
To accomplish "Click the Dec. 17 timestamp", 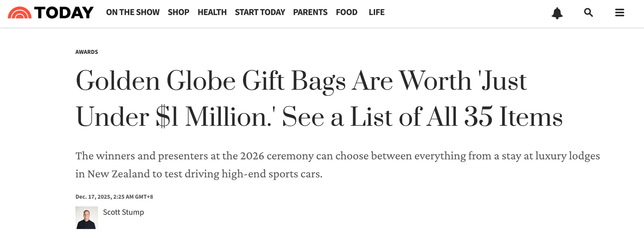I will (x=114, y=197).
